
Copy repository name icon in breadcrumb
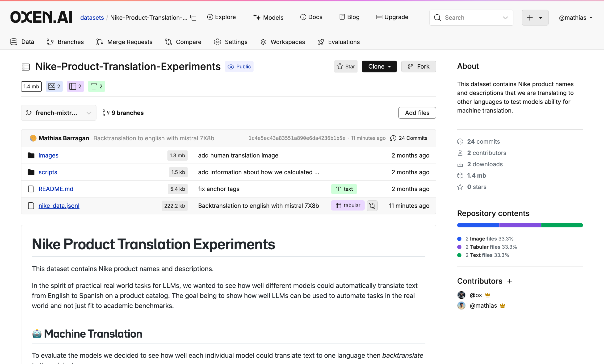pyautogui.click(x=194, y=18)
